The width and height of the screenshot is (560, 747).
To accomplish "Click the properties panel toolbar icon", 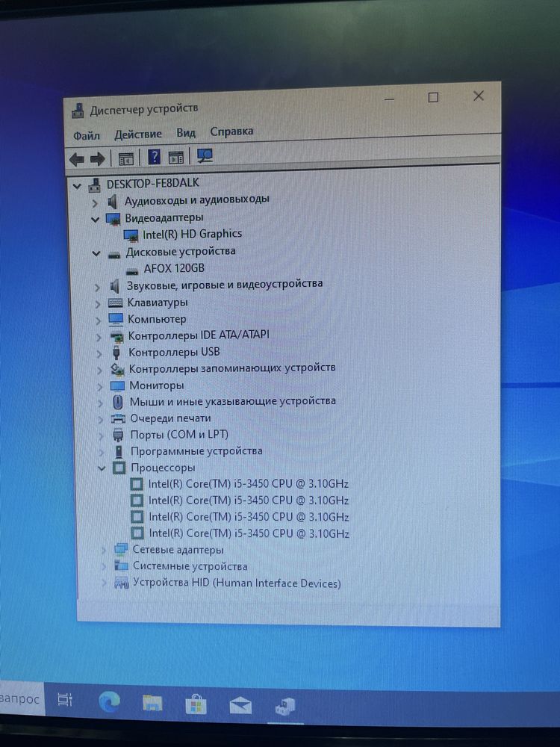I will pos(175,157).
